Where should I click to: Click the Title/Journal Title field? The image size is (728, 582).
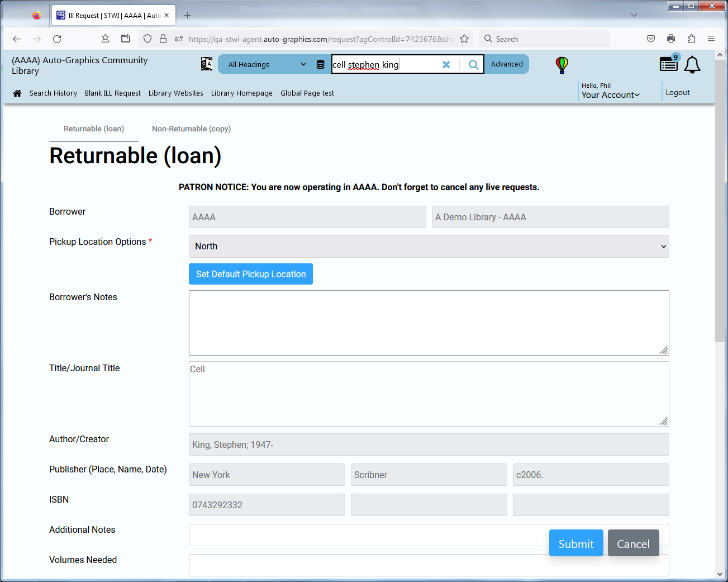click(429, 394)
